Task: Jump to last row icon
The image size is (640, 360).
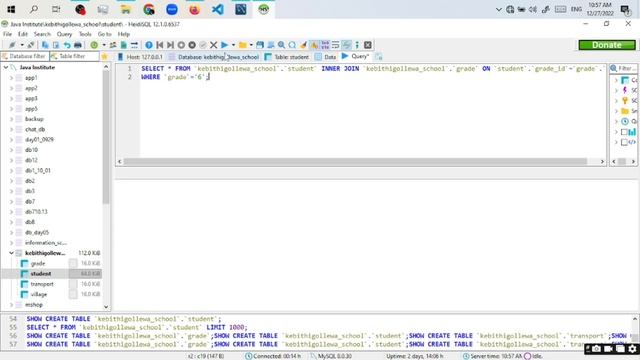Action: (x=171, y=45)
